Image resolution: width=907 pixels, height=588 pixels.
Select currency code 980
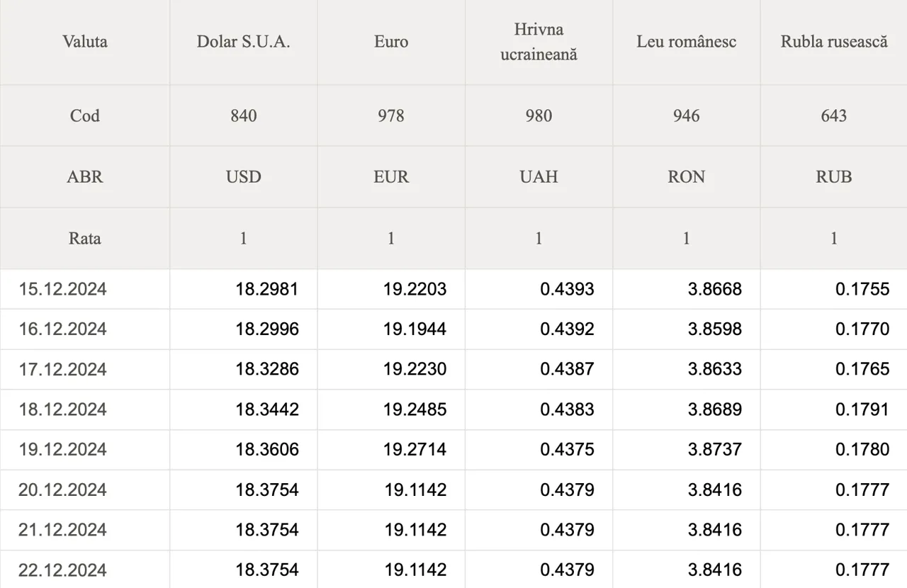point(539,115)
